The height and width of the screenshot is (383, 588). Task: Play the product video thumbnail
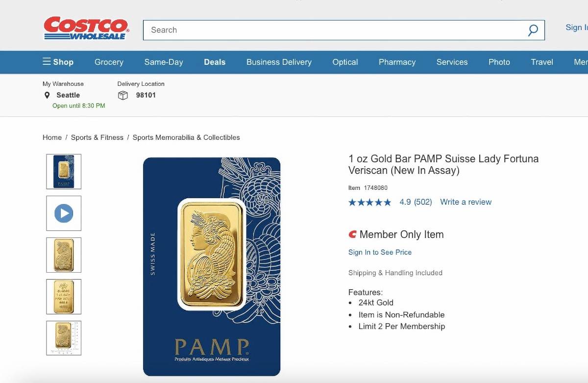click(x=64, y=213)
